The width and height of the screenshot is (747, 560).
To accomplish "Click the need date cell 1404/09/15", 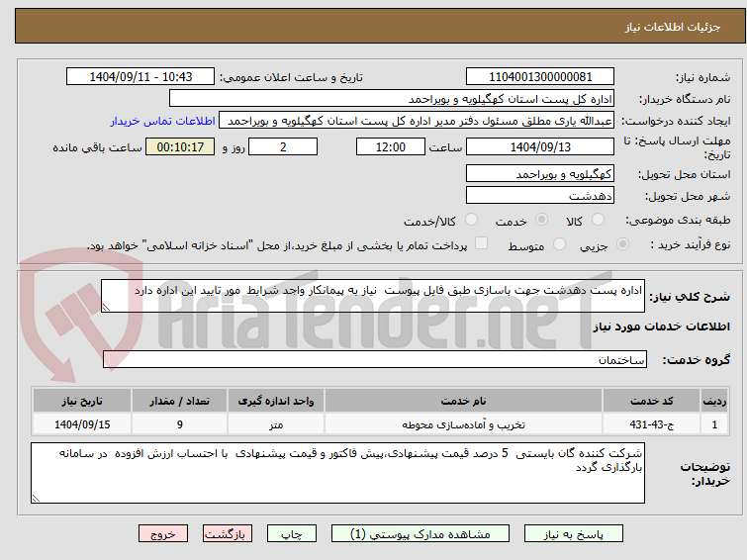I will click(82, 424).
